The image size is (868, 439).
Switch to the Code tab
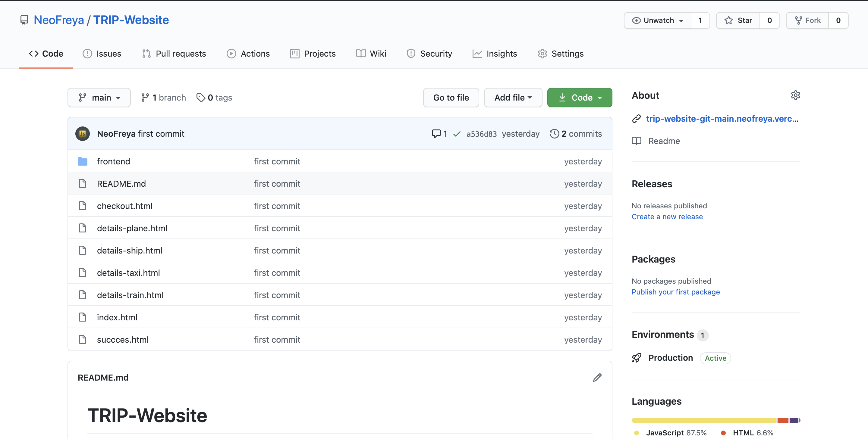coord(46,54)
